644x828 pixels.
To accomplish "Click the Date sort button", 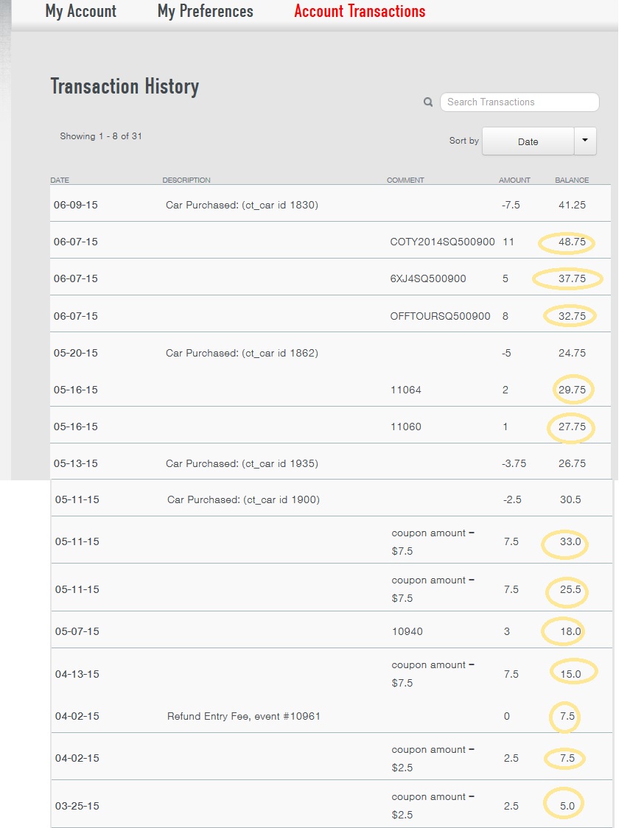I will pyautogui.click(x=528, y=141).
